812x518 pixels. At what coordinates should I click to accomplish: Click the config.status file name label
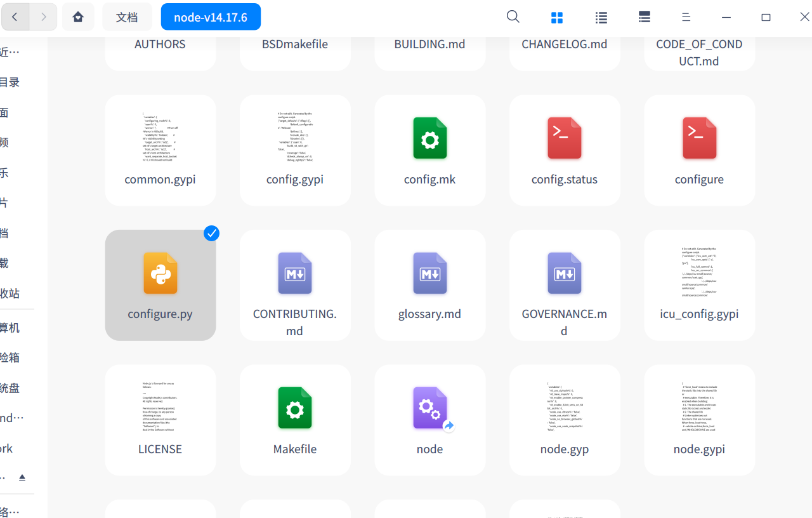tap(565, 180)
